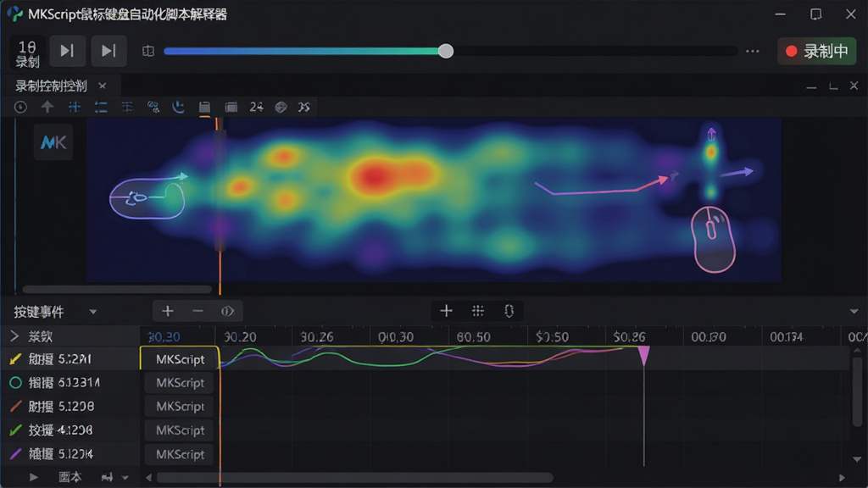Click the 00.134 timeline ruler label
The image size is (868, 488).
pos(786,336)
